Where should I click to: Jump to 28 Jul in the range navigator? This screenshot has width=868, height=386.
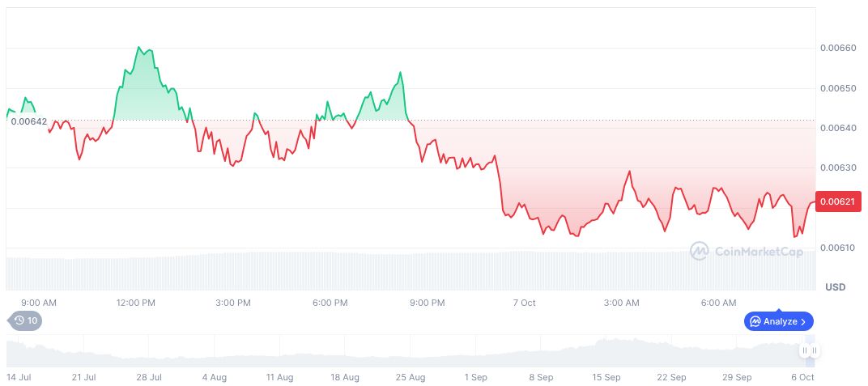pyautogui.click(x=149, y=377)
